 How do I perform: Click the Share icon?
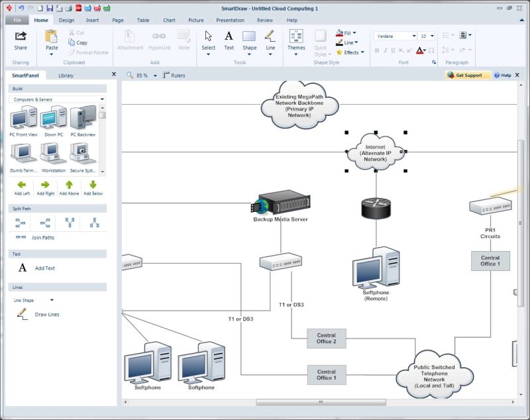pyautogui.click(x=21, y=36)
